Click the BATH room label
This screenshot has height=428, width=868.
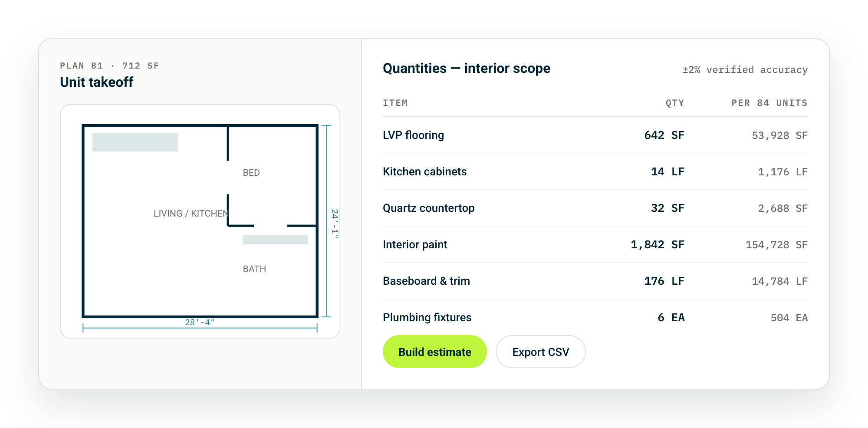pos(254,269)
